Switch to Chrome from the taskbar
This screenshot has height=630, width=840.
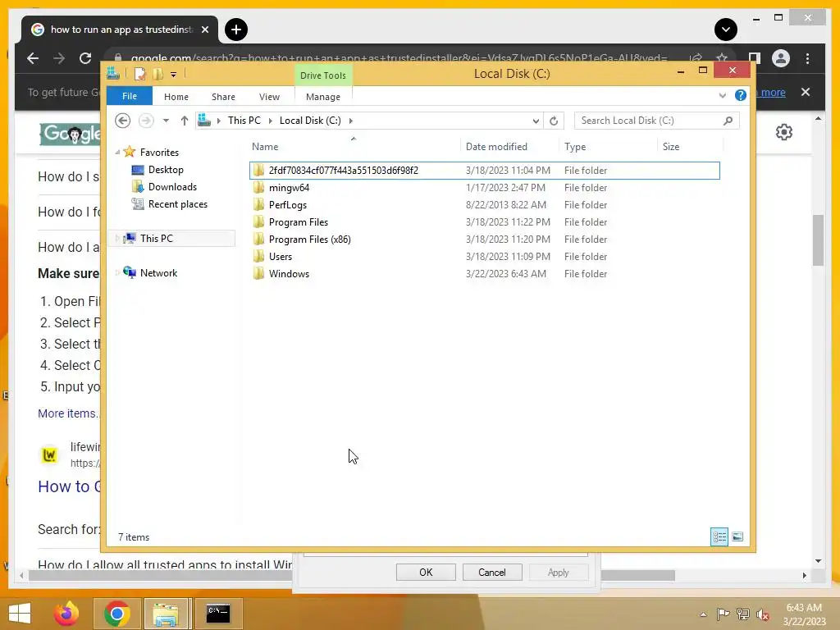[116, 614]
